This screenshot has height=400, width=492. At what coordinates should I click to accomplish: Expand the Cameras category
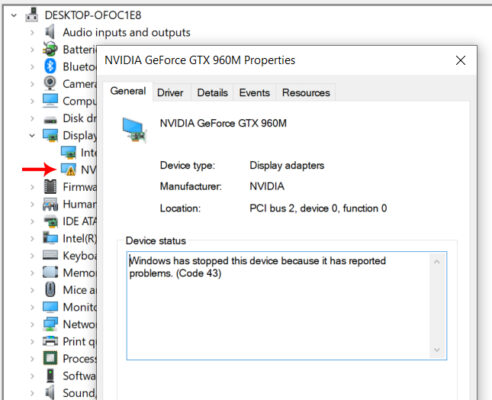click(x=32, y=84)
